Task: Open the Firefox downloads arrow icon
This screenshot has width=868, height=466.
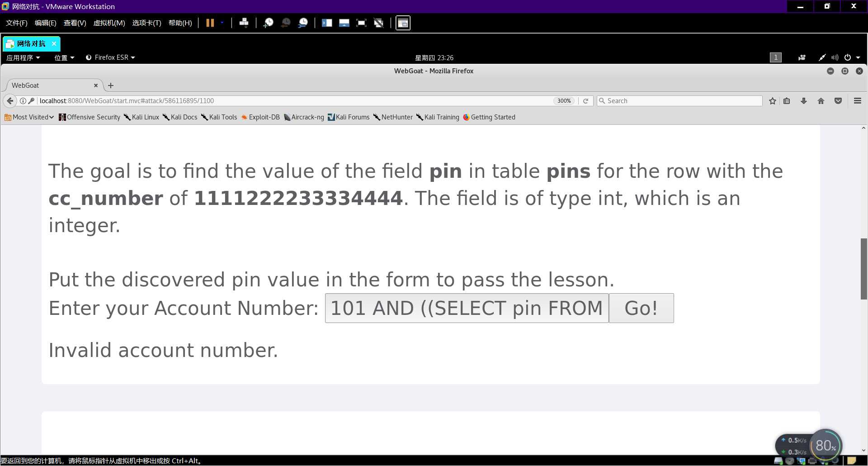Action: coord(804,101)
